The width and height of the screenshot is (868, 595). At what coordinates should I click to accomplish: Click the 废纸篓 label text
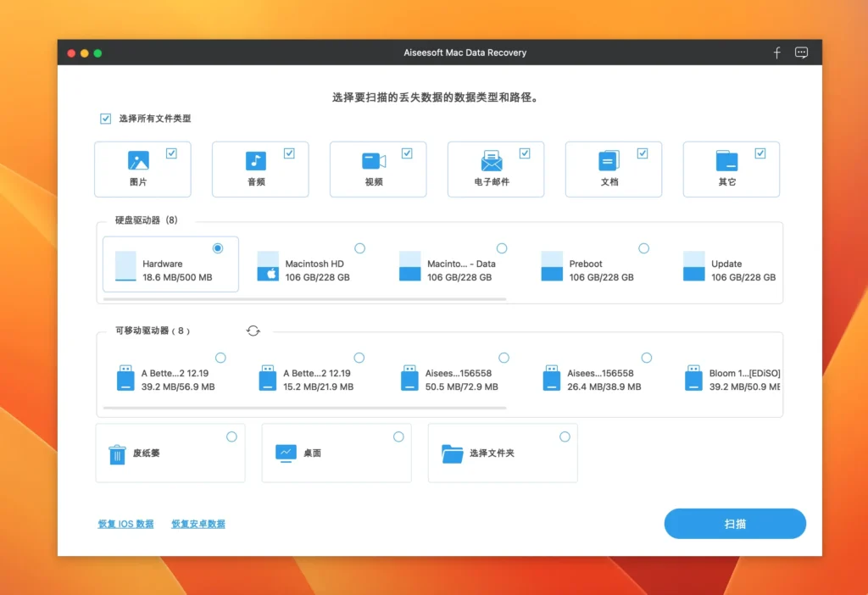click(x=146, y=453)
